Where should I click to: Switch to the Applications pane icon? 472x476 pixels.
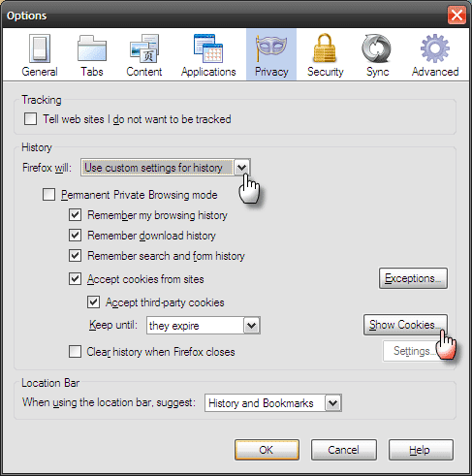pyautogui.click(x=208, y=48)
